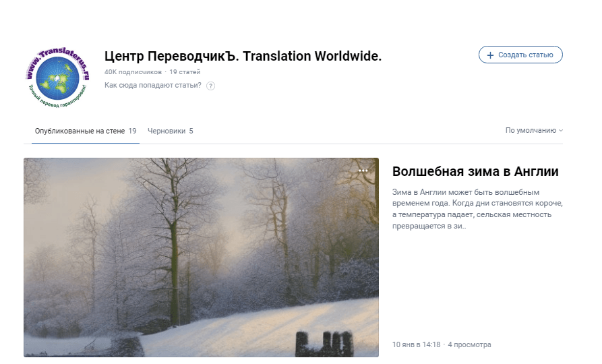This screenshot has height=364, width=602.
Task: Click the date 10 янв в 14:18
Action: pos(416,344)
